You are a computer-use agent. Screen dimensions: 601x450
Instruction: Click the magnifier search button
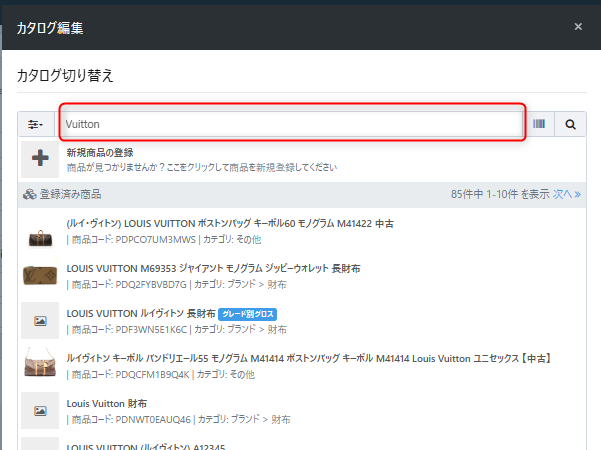click(570, 124)
